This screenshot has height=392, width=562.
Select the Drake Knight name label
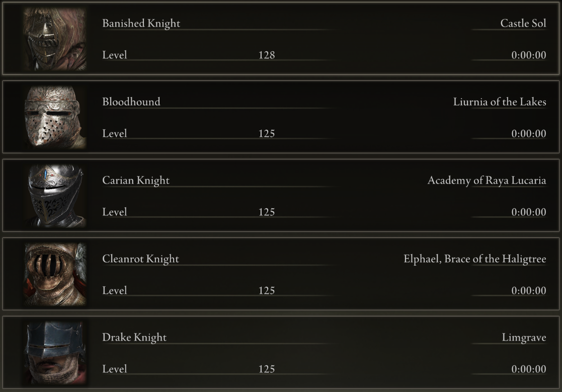[x=134, y=337]
